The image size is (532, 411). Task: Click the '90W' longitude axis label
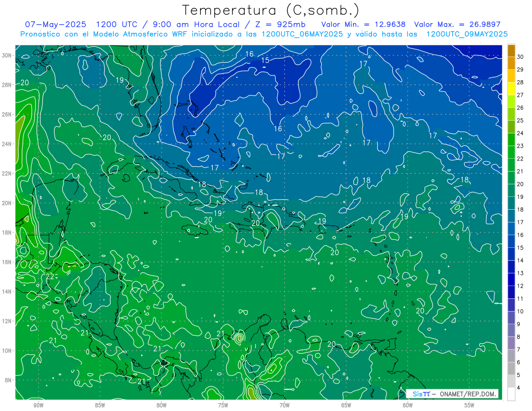(x=39, y=405)
